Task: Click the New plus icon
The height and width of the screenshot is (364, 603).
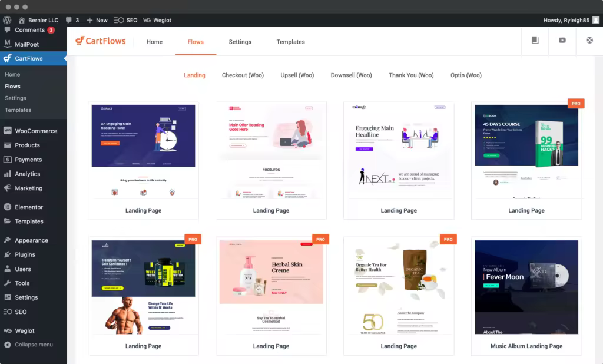Action: (90, 20)
